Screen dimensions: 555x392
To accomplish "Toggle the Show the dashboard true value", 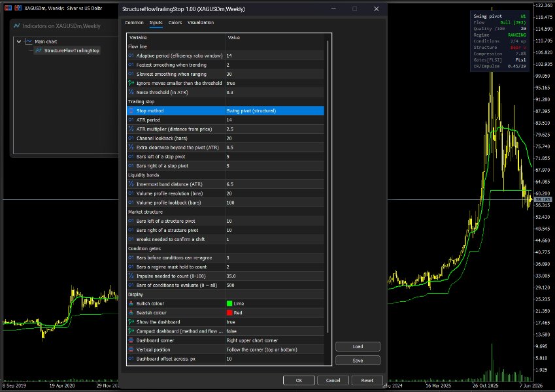I will pos(275,322).
